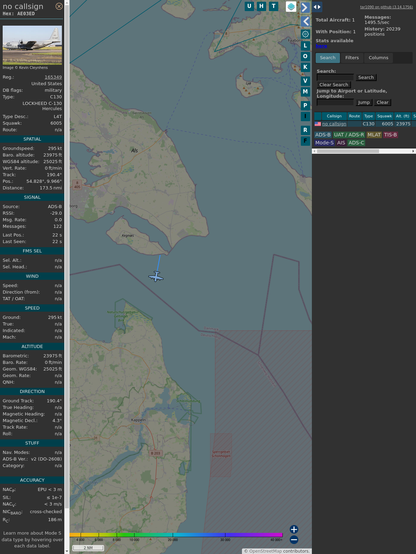Center map with crosshair button
The height and width of the screenshot is (554, 416).
[305, 34]
